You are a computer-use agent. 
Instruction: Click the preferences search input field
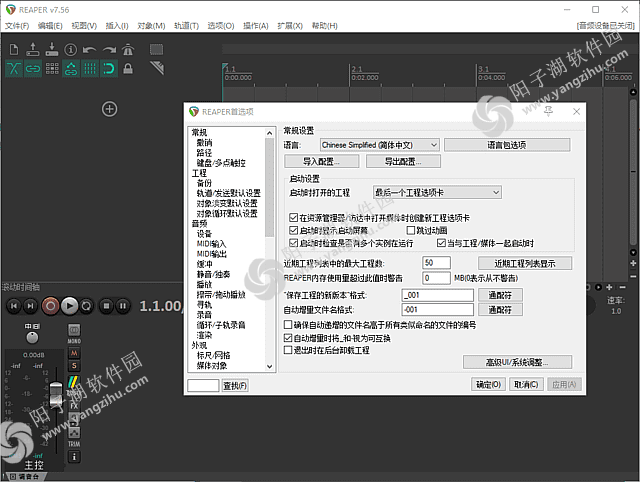point(203,385)
